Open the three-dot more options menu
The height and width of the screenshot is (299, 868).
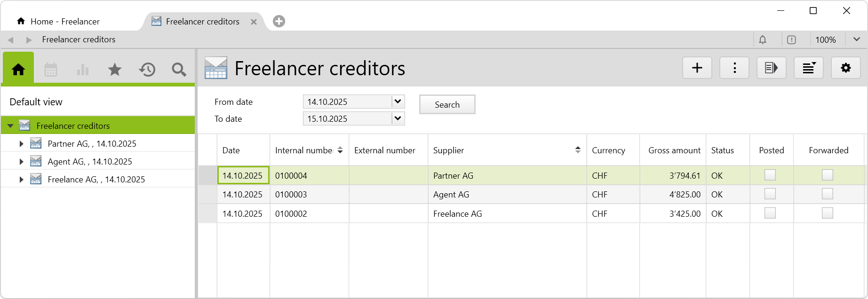tap(734, 68)
